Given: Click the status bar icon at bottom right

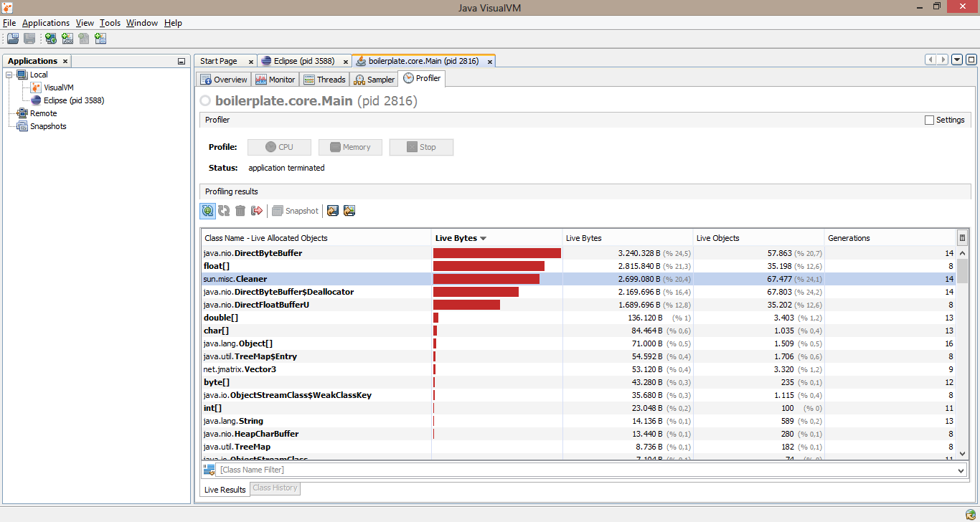Looking at the screenshot, I should 971,514.
